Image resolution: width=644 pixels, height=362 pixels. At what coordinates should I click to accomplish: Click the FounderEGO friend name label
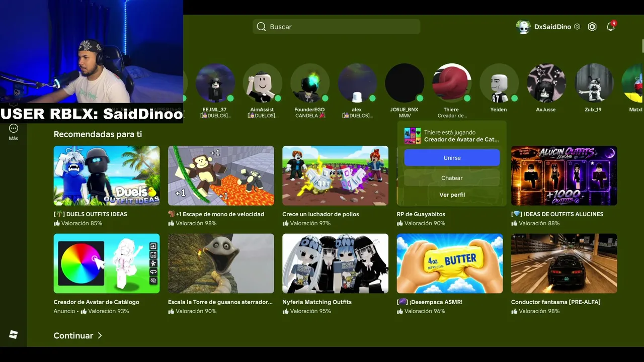(310, 110)
